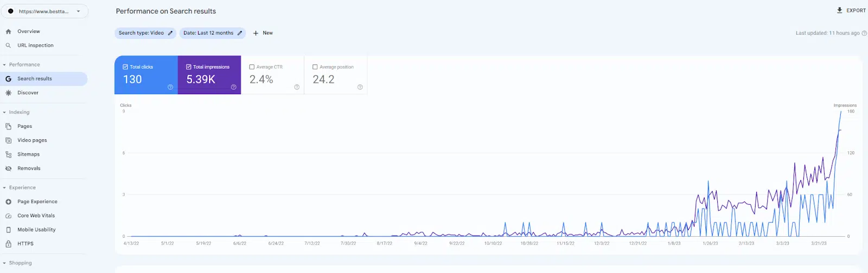Open the property selector dropdown
This screenshot has height=273, width=868.
tap(46, 11)
